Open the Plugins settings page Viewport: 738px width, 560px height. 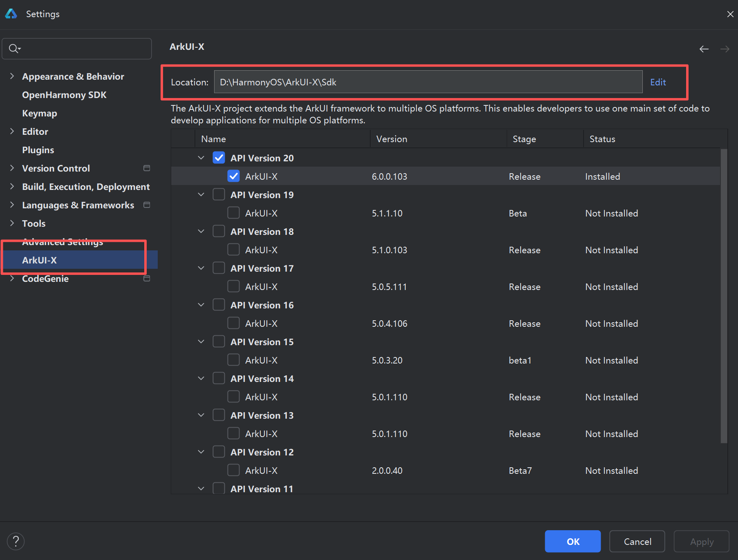click(38, 150)
